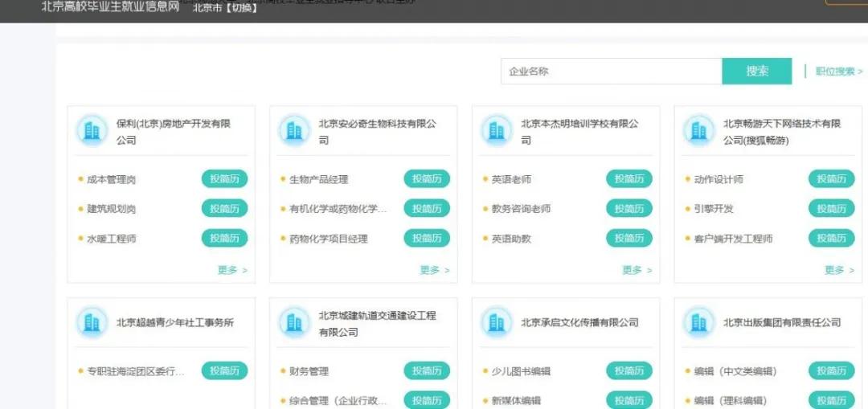Open the 少儿图书编辑 job title
The height and width of the screenshot is (409, 868).
(x=521, y=371)
